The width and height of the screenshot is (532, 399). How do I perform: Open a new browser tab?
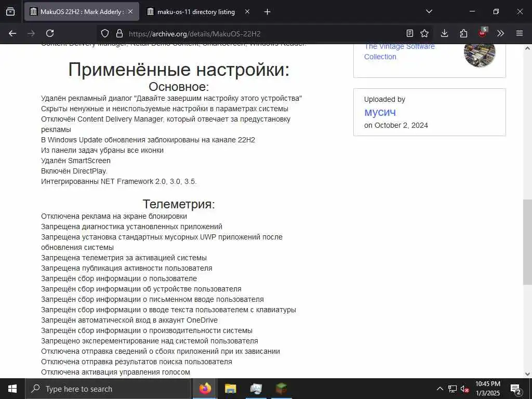click(x=268, y=12)
